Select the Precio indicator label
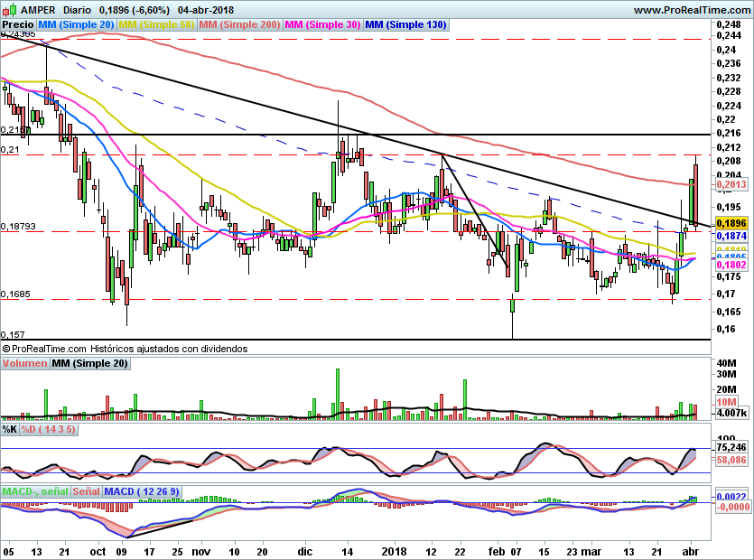Viewport: 754px width, 560px height. (x=18, y=24)
